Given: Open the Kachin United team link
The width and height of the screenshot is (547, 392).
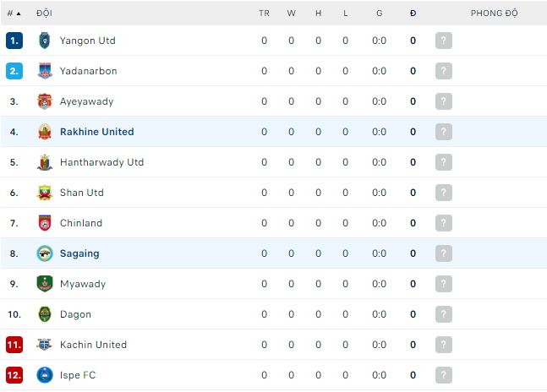Looking at the screenshot, I should tap(93, 345).
